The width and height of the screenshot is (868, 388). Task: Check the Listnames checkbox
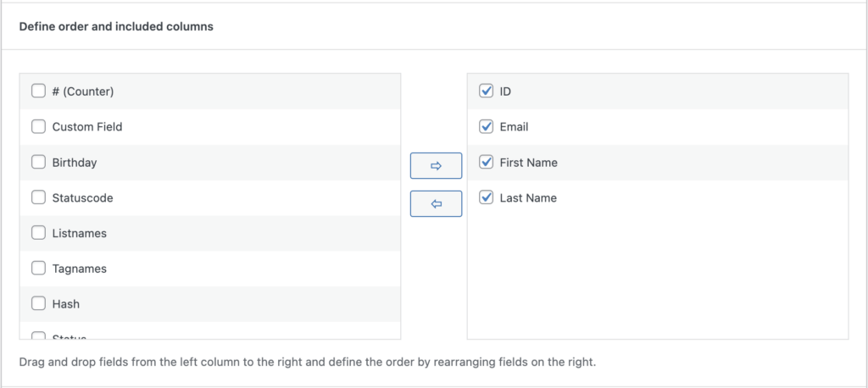point(38,233)
